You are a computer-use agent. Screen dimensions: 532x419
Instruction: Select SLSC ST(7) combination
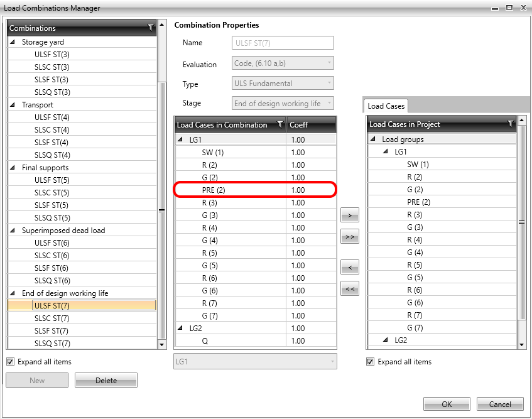click(x=52, y=318)
